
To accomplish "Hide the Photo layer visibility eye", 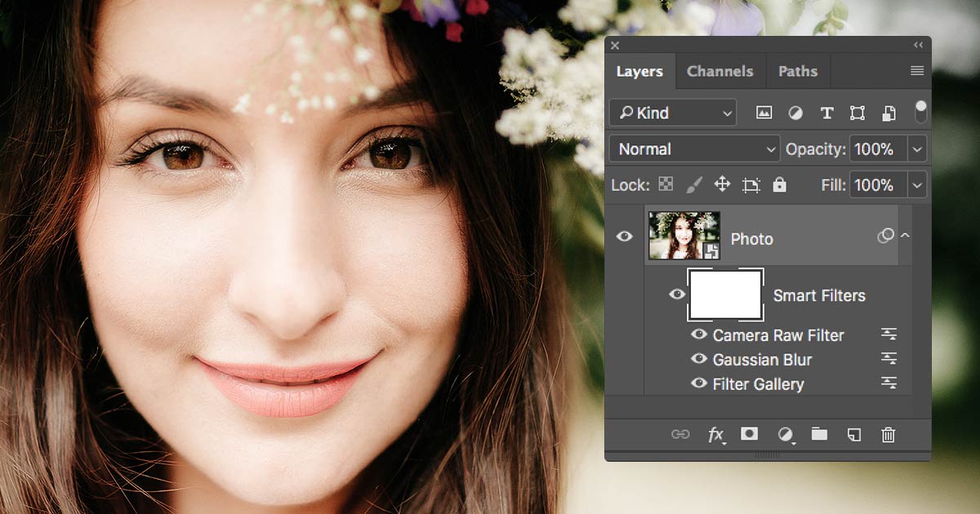I will point(625,237).
